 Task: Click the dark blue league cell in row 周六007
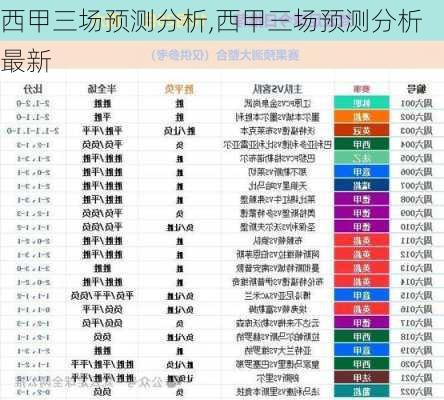[x=361, y=185]
